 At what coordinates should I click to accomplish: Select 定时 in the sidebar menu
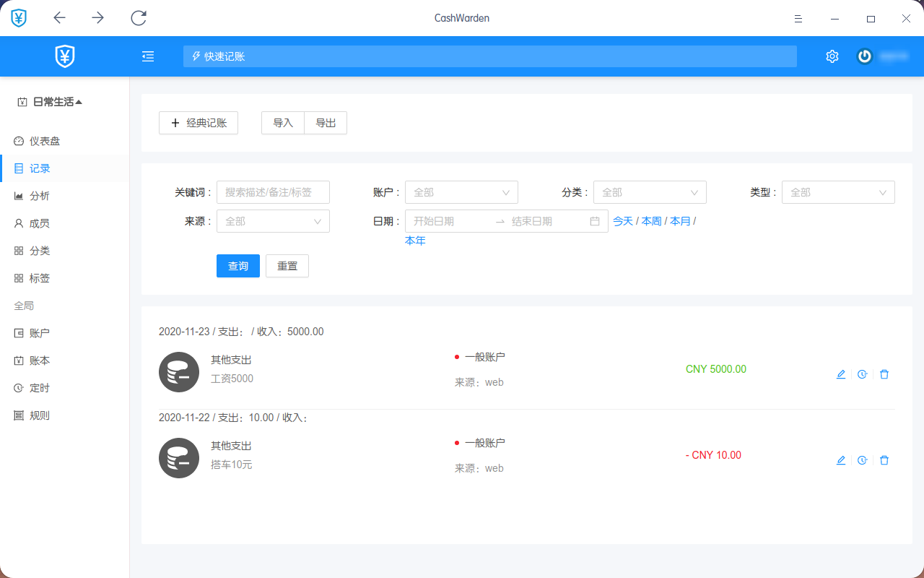tap(39, 388)
